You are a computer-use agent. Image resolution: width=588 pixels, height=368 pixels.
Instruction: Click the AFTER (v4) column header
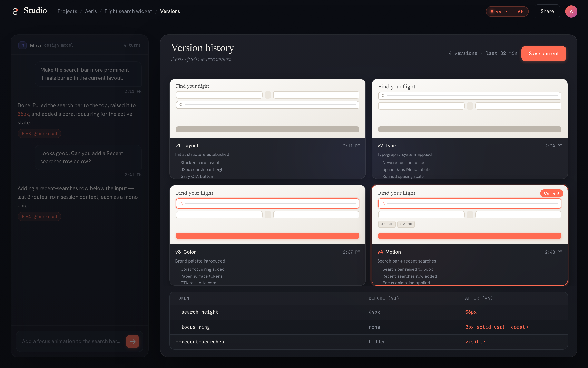(x=479, y=298)
